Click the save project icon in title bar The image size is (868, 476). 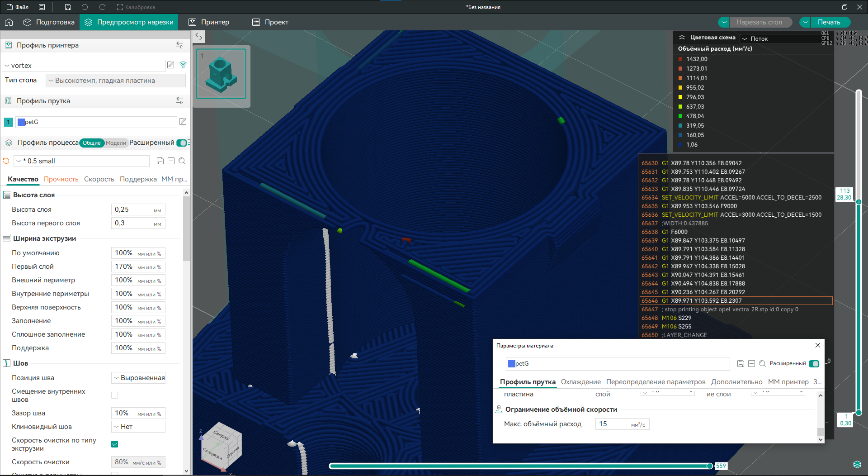point(68,7)
